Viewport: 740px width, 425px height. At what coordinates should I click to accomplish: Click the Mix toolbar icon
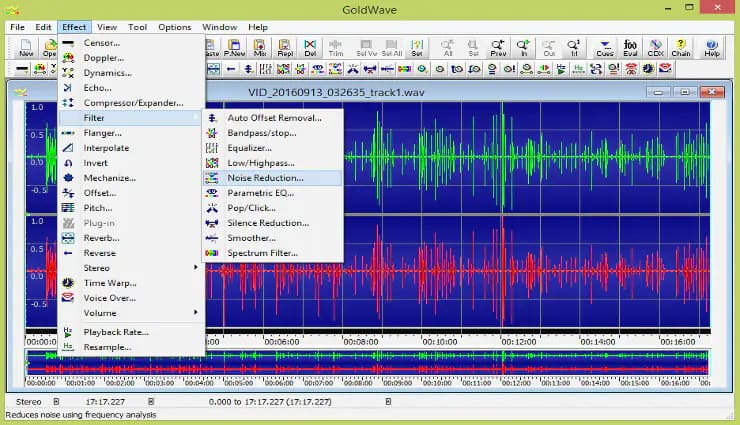coord(260,48)
